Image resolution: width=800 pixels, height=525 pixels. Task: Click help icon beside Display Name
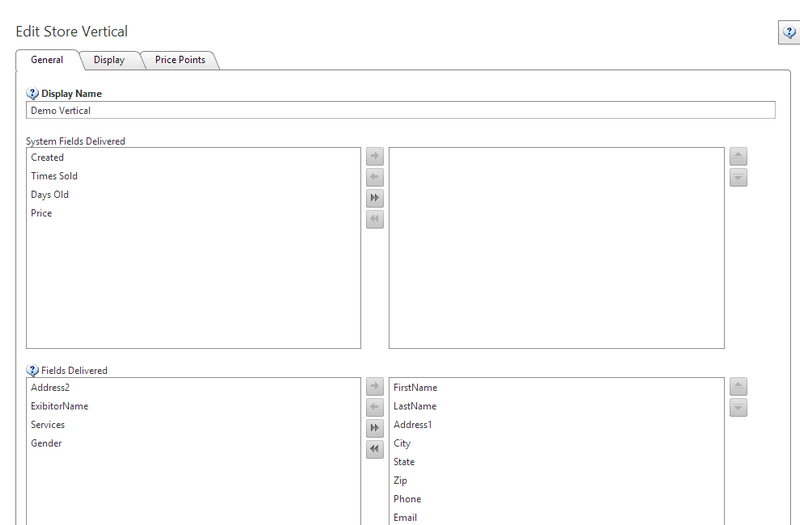[33, 93]
